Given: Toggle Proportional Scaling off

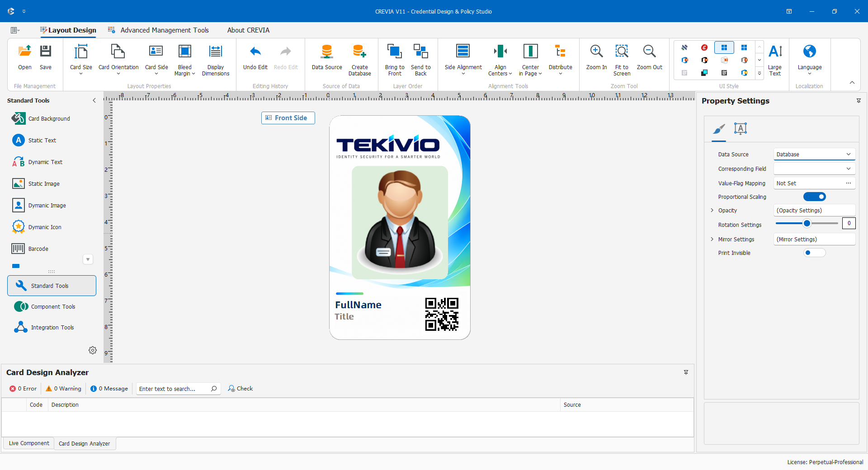Looking at the screenshot, I should click(815, 197).
